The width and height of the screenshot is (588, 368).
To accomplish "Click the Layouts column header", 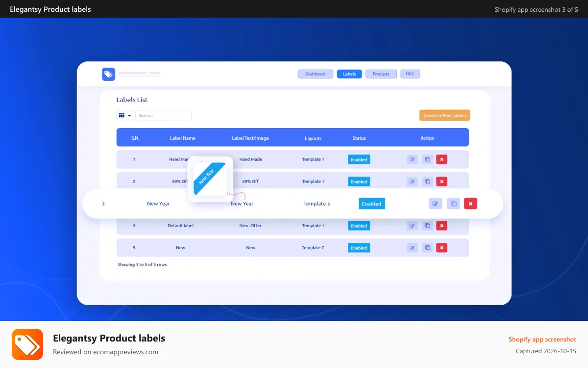I will 313,138.
